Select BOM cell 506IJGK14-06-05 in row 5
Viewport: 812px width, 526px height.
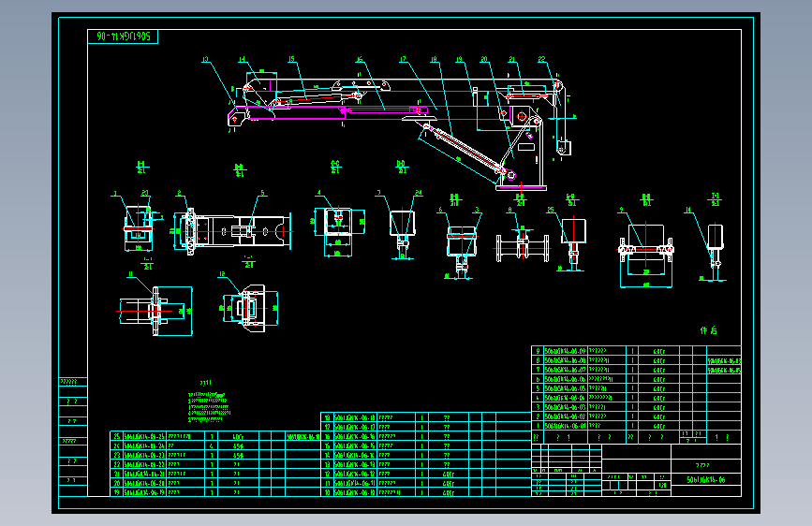[x=565, y=387]
